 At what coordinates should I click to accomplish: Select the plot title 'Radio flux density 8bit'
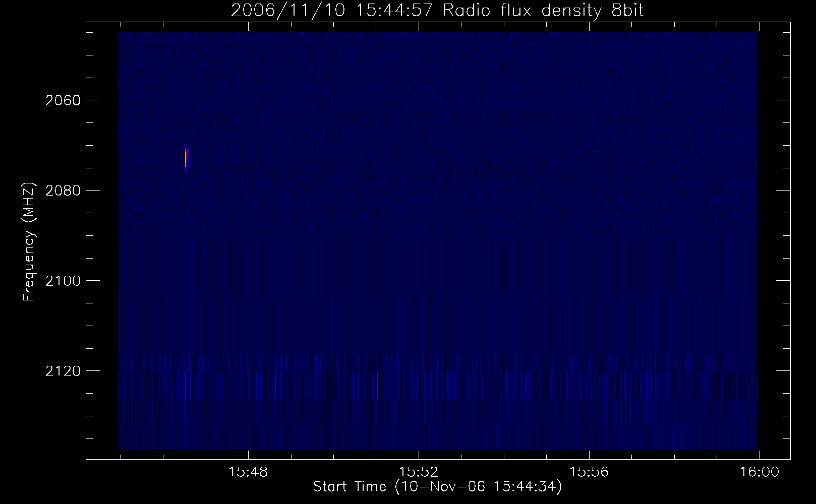click(x=543, y=11)
